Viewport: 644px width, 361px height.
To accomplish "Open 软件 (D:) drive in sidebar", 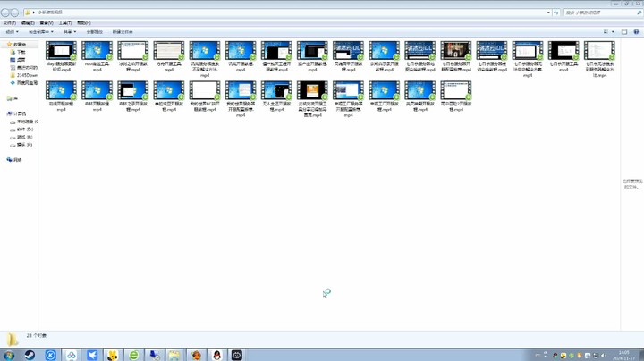I will (x=21, y=130).
